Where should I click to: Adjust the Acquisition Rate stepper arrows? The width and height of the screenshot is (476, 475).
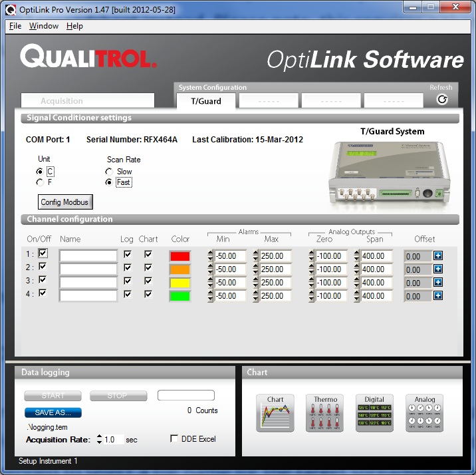[100, 440]
